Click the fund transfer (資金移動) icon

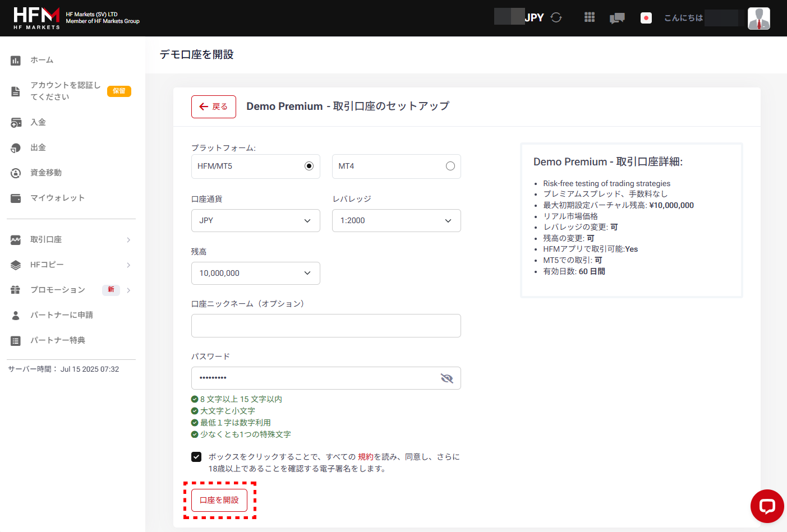[16, 173]
